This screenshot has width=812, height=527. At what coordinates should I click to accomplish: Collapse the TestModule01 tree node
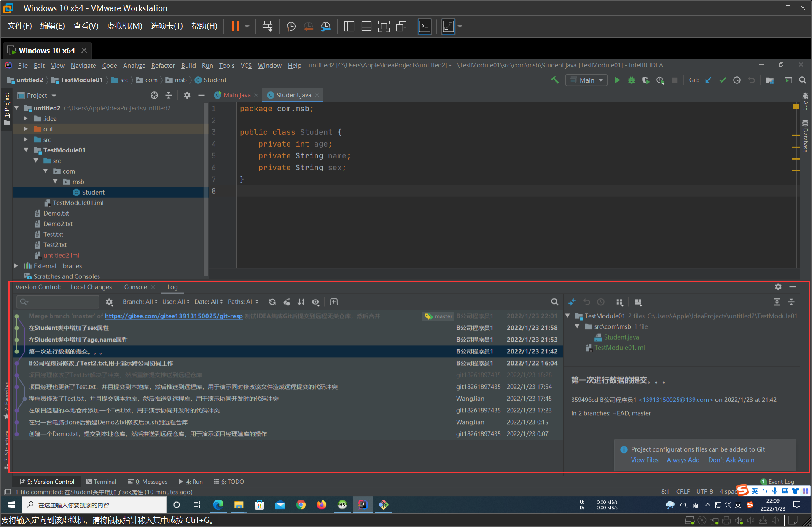click(26, 150)
